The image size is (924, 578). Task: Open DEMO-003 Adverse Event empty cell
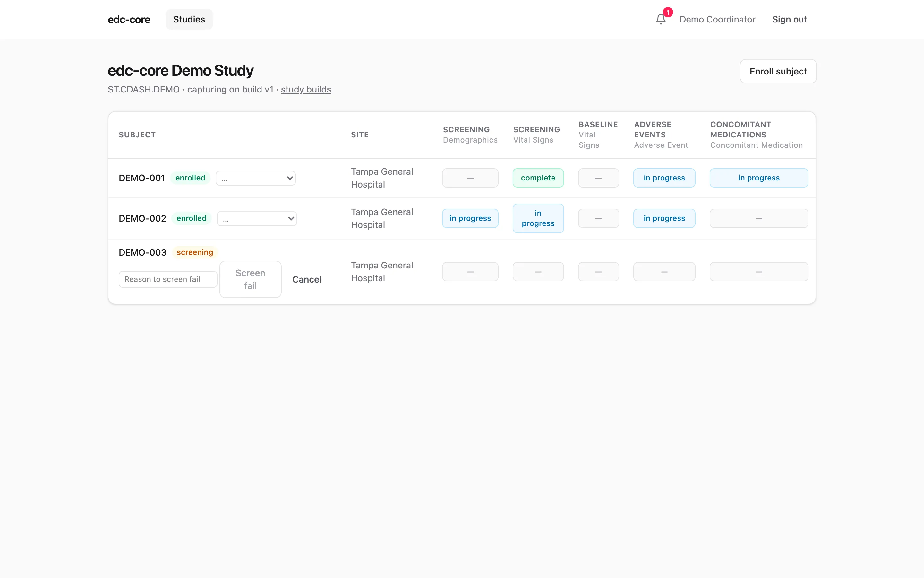(664, 272)
